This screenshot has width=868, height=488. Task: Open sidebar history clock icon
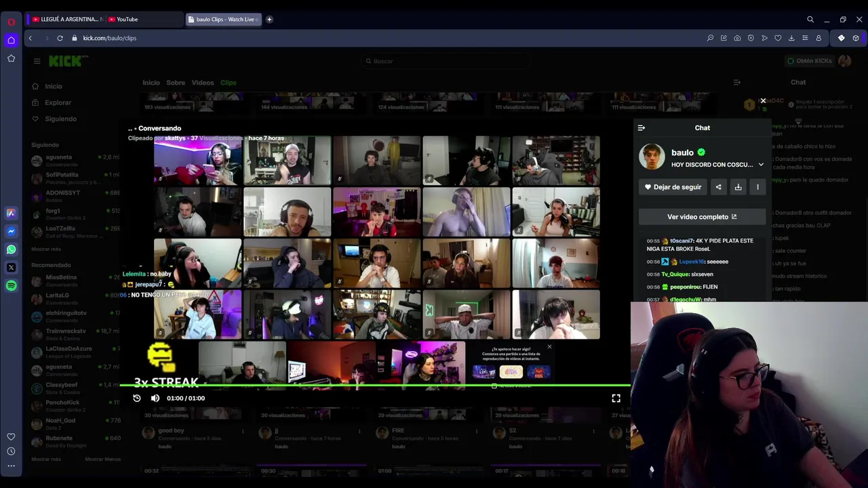pos(11,451)
